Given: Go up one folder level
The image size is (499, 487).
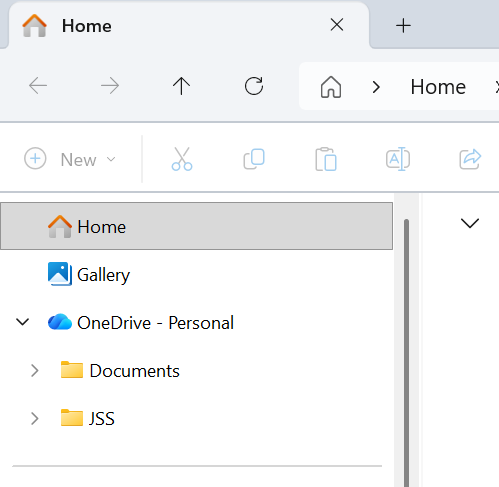Looking at the screenshot, I should pos(182,86).
